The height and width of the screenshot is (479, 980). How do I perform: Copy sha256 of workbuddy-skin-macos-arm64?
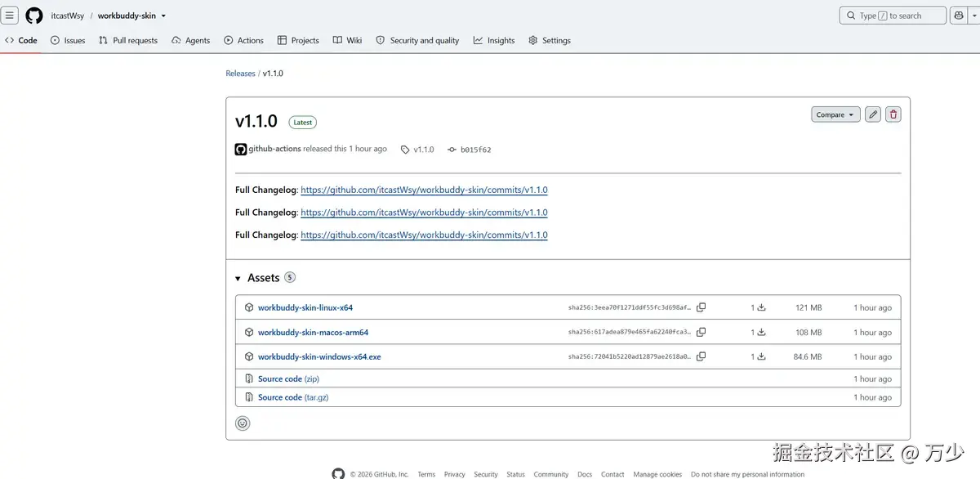pyautogui.click(x=701, y=332)
